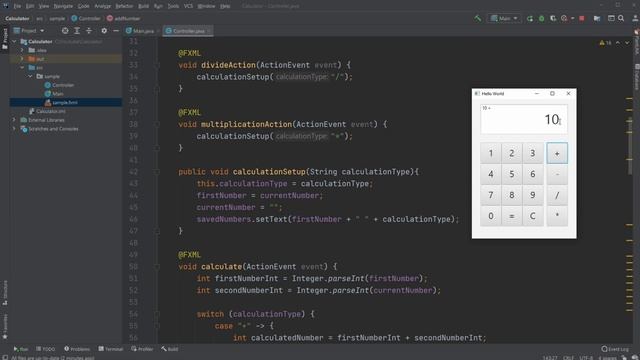640x360 pixels.
Task: Hide the Project panel with minus icon
Action: [116, 31]
